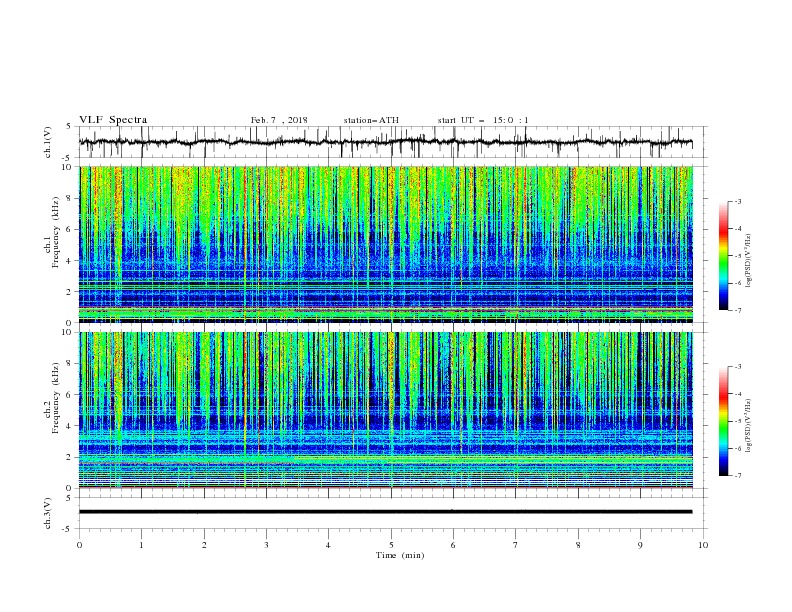Click the '9' minute tick label
Screen dimensions: 792x612
(640, 545)
